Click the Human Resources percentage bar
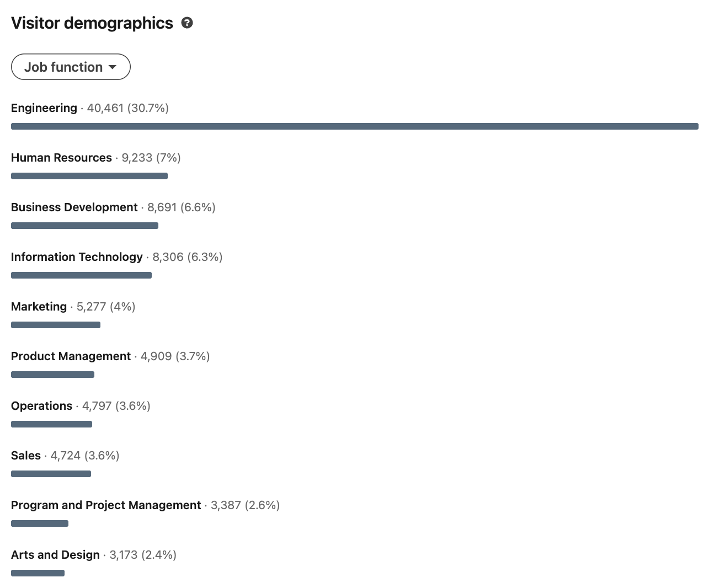The height and width of the screenshot is (588, 714). [89, 175]
